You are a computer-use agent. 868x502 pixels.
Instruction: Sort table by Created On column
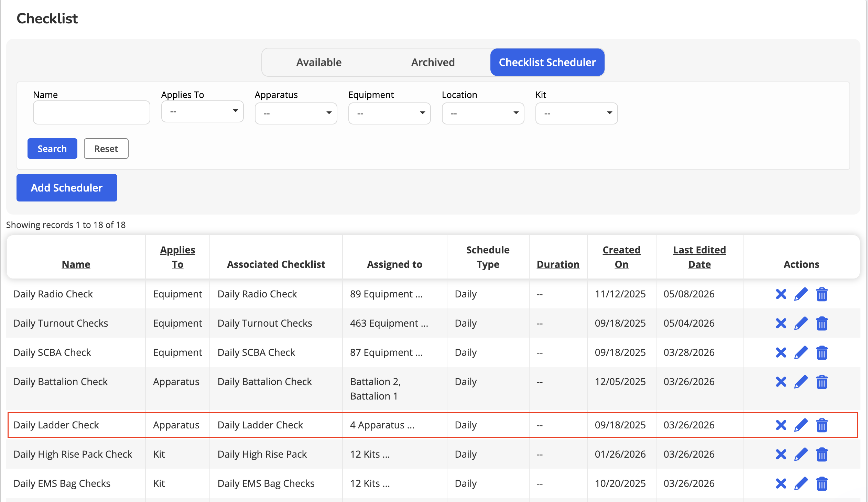click(x=621, y=257)
